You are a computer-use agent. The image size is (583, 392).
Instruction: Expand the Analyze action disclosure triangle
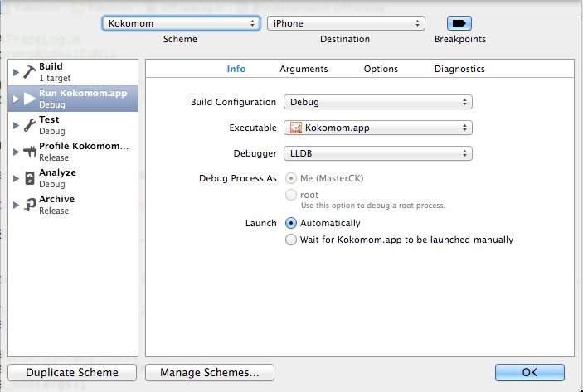coord(16,178)
